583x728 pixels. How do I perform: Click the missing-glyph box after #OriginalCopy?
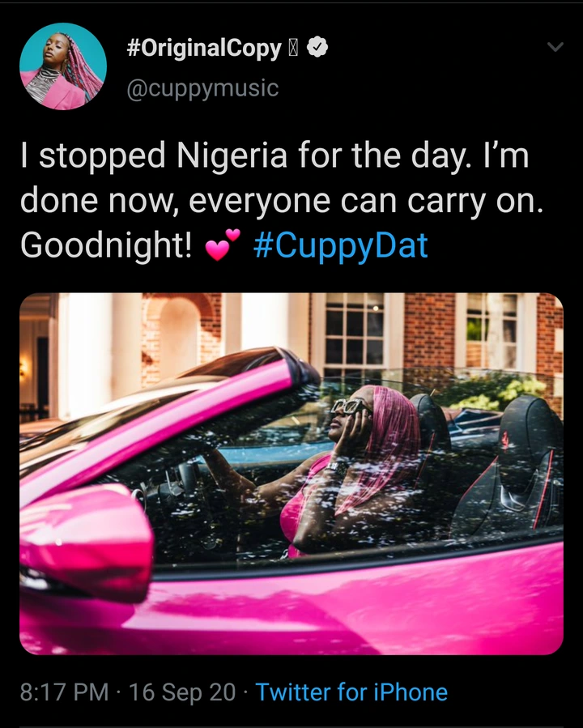(x=293, y=49)
